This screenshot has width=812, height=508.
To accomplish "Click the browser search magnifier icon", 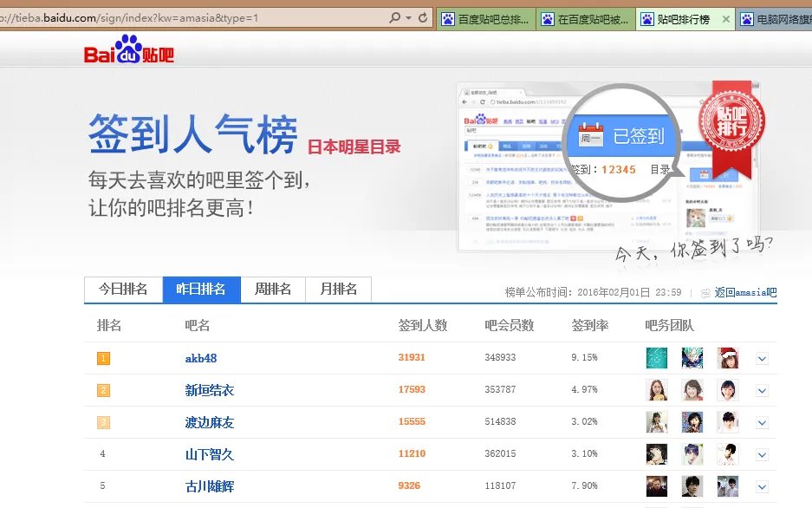I will (x=394, y=17).
